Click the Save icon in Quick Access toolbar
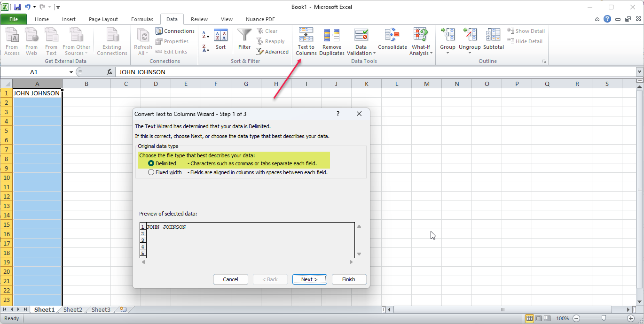 (x=17, y=7)
